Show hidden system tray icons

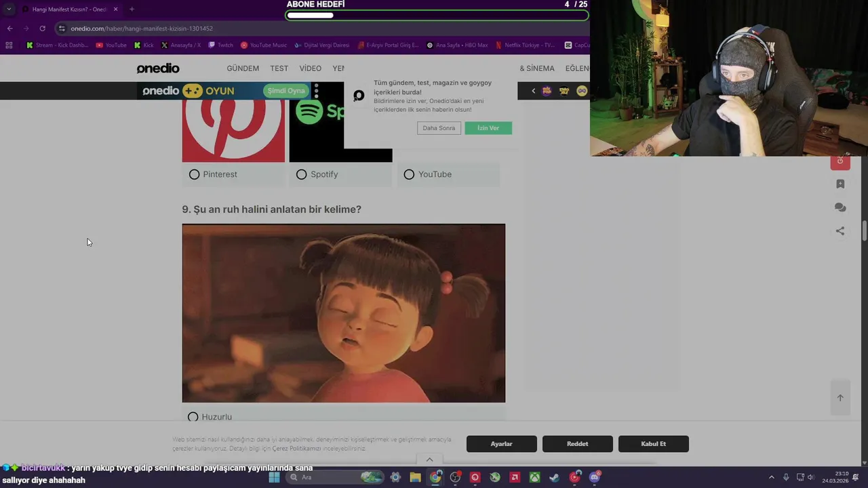771,477
